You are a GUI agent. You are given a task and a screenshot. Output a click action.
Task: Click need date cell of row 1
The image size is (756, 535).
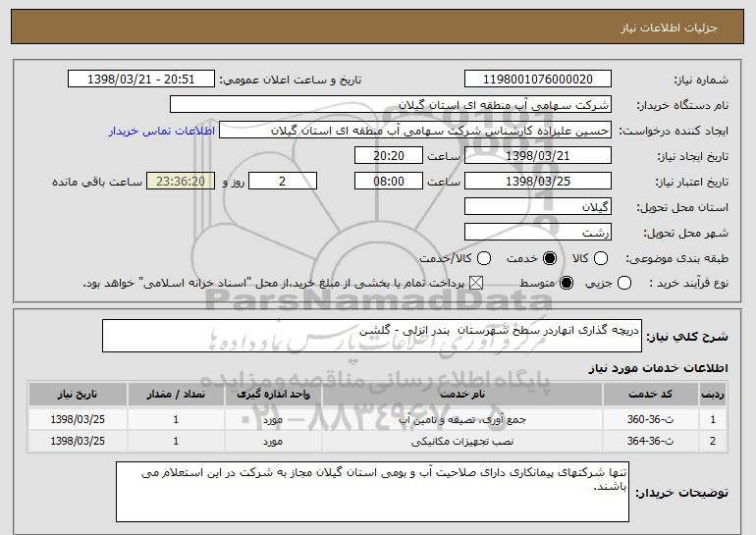click(x=78, y=419)
